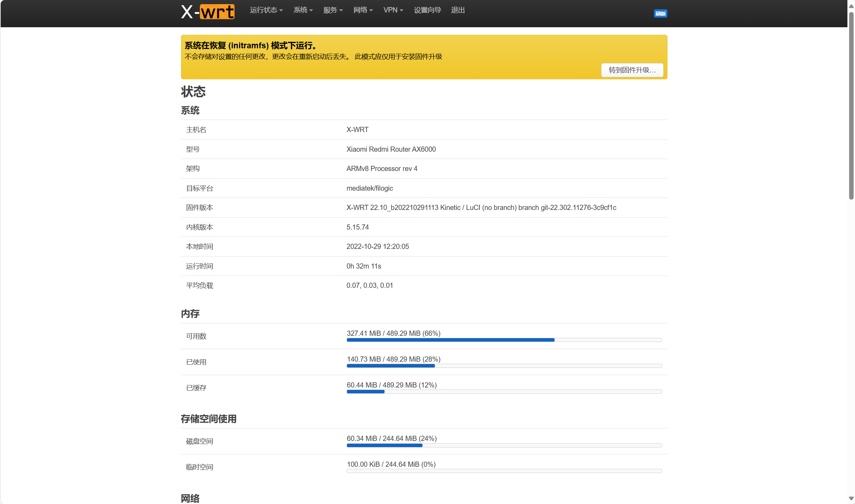Click the 转到固件升级 button
Image resolution: width=855 pixels, height=504 pixels.
(632, 70)
